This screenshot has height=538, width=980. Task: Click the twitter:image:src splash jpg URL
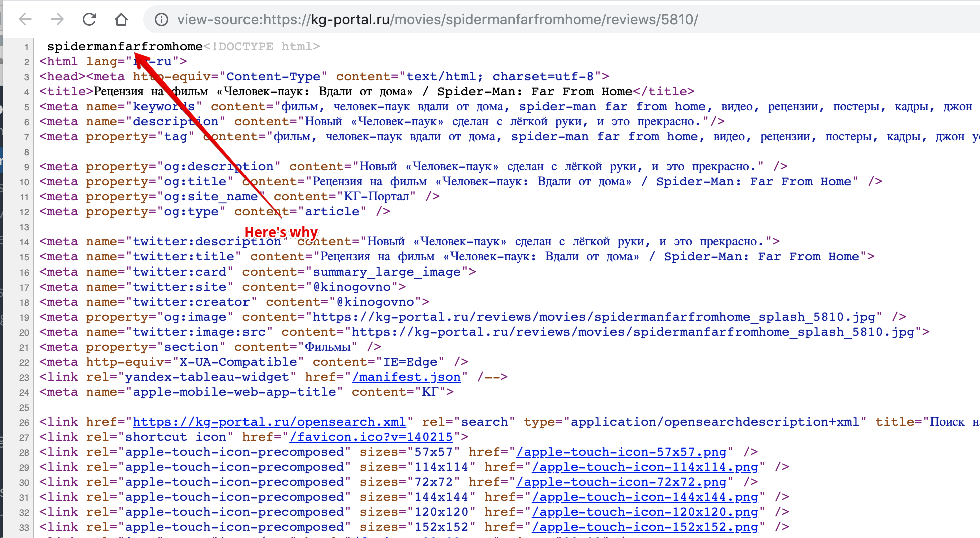633,332
